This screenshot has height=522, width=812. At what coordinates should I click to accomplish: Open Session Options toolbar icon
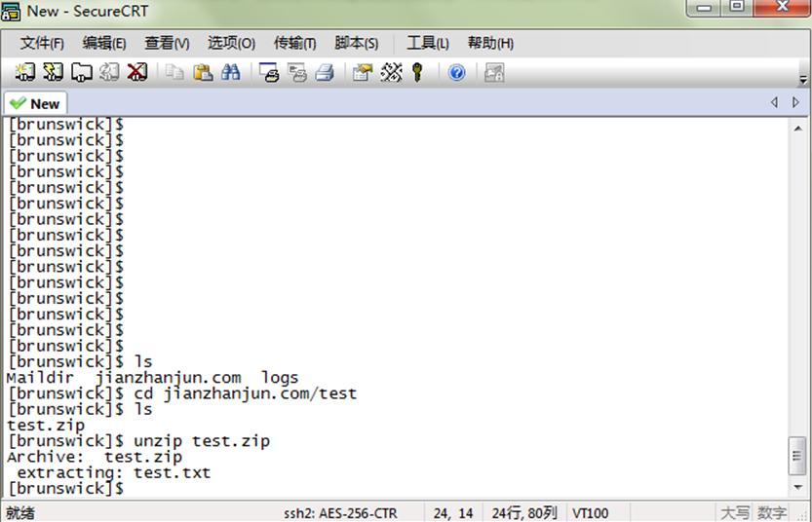(x=363, y=72)
